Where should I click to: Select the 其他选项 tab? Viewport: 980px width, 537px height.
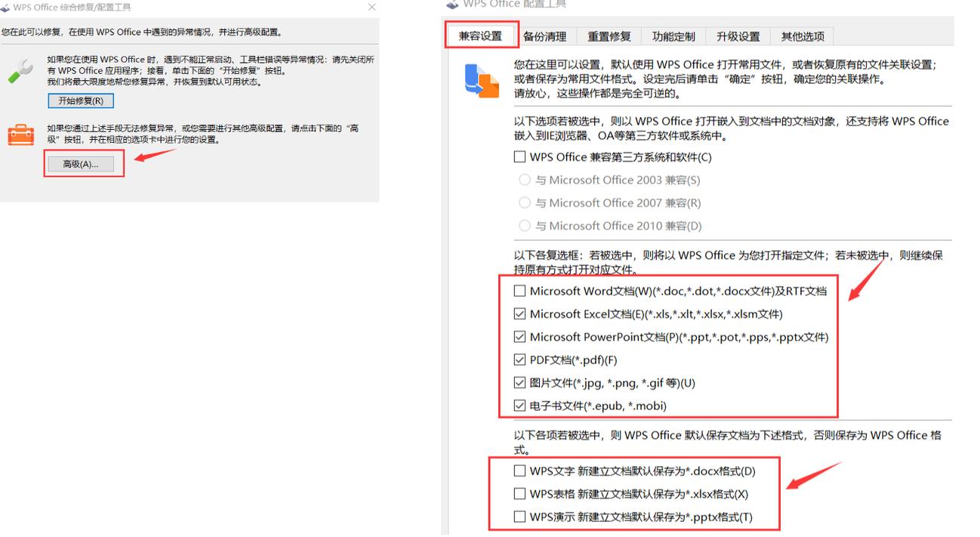(803, 36)
